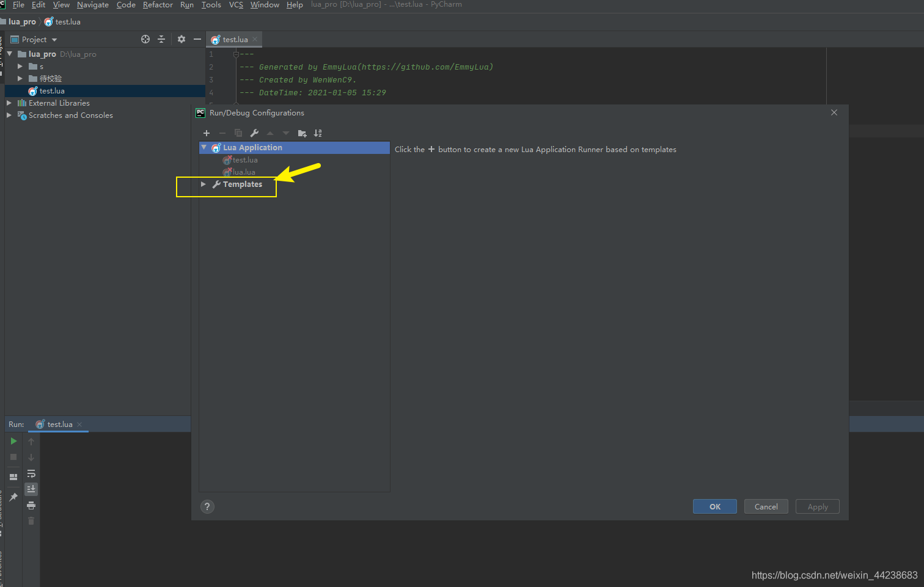This screenshot has height=587, width=924.
Task: Click lua_pro breadcrumb in navigation bar
Action: click(x=22, y=21)
